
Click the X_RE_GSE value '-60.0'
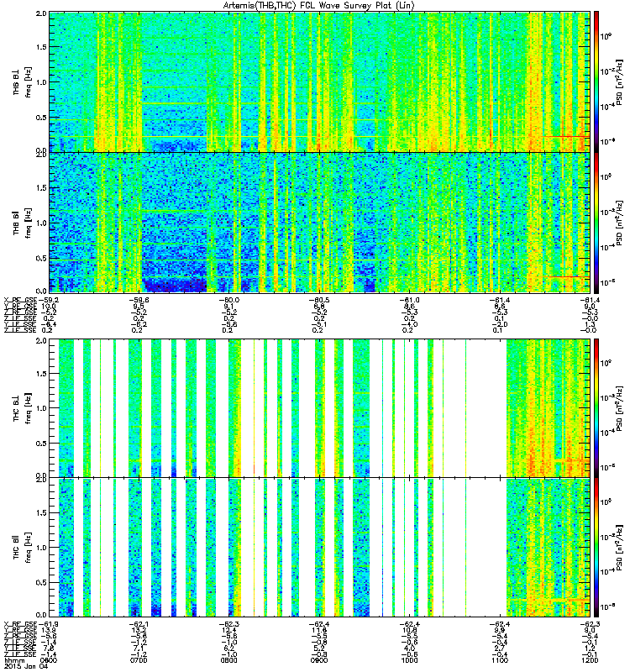coord(228,301)
